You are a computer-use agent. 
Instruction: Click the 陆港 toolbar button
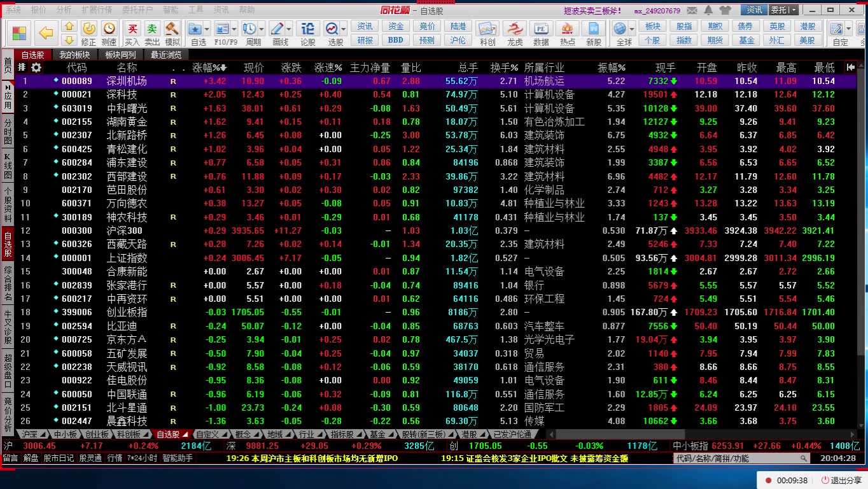[458, 26]
